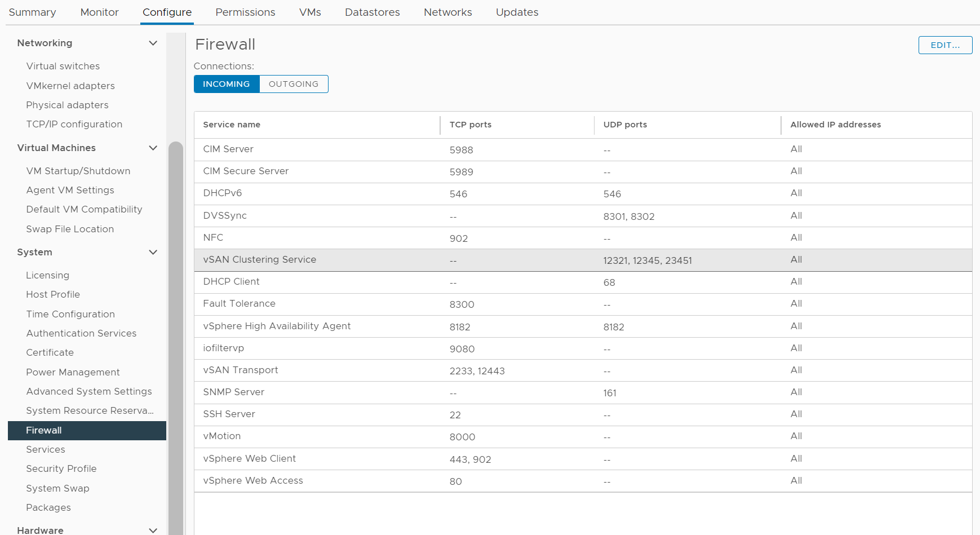
Task: Sort by Allowed IP addresses header
Action: pos(835,125)
